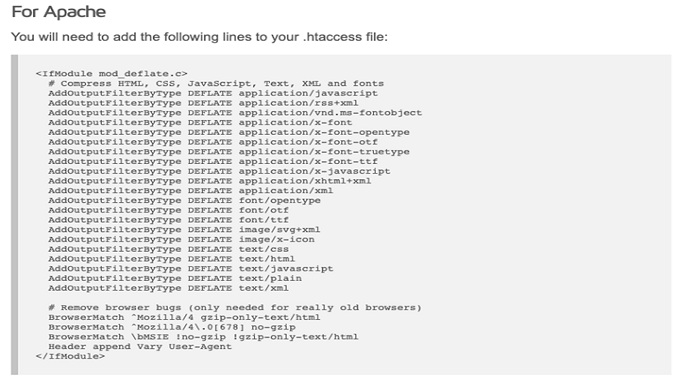Click the text/javascript DEFLATE line
This screenshot has width=678, height=378.
pyautogui.click(x=191, y=269)
